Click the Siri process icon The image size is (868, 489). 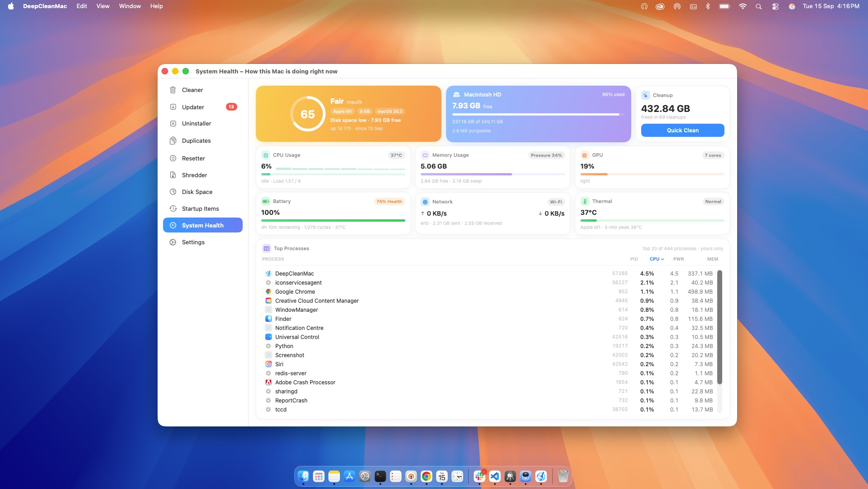269,364
